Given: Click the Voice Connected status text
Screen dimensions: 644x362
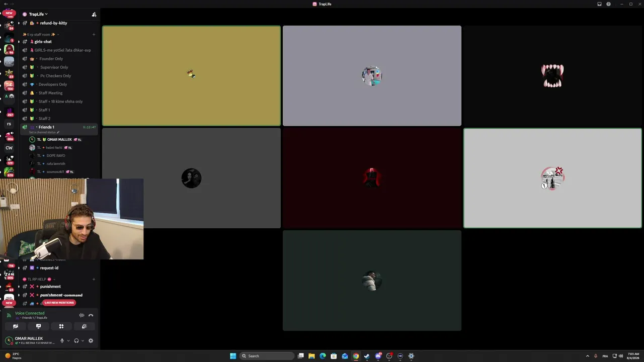Looking at the screenshot, I should point(30,313).
